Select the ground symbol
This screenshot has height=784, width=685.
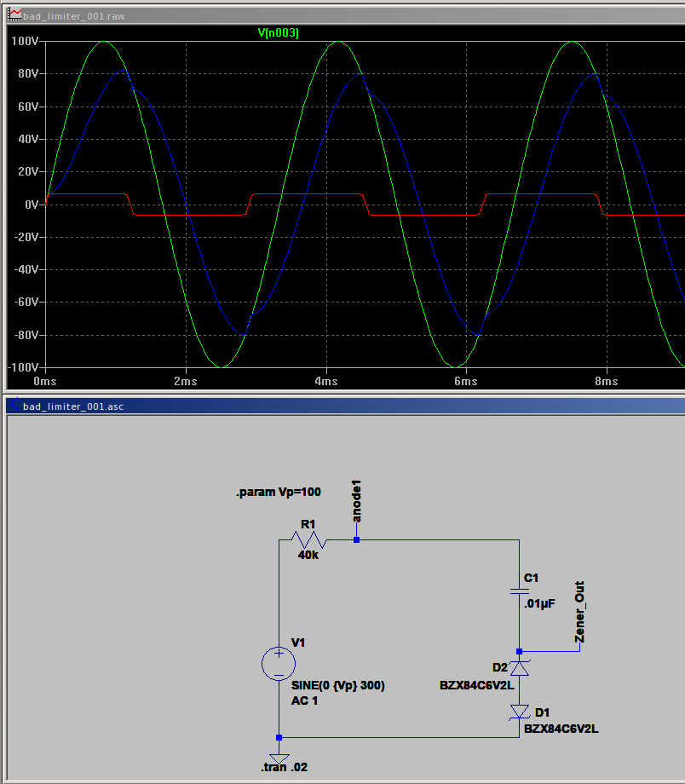pos(279,758)
